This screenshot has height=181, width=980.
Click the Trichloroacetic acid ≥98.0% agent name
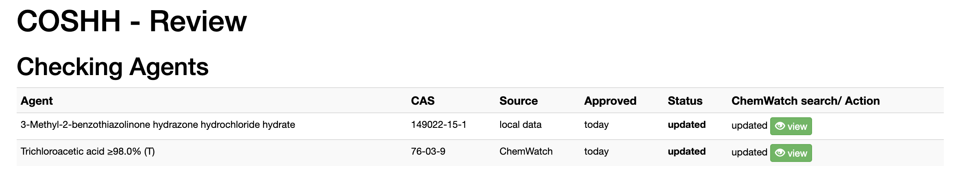point(87,151)
